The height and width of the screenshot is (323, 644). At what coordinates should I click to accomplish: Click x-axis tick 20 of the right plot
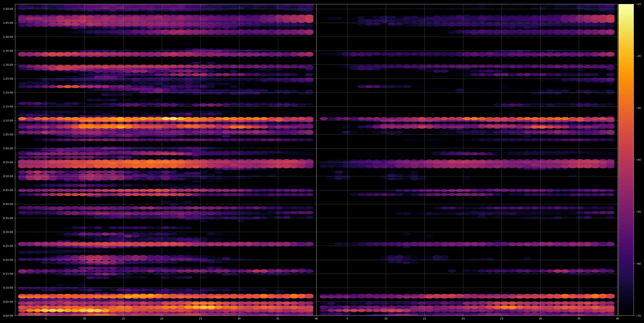(463, 319)
